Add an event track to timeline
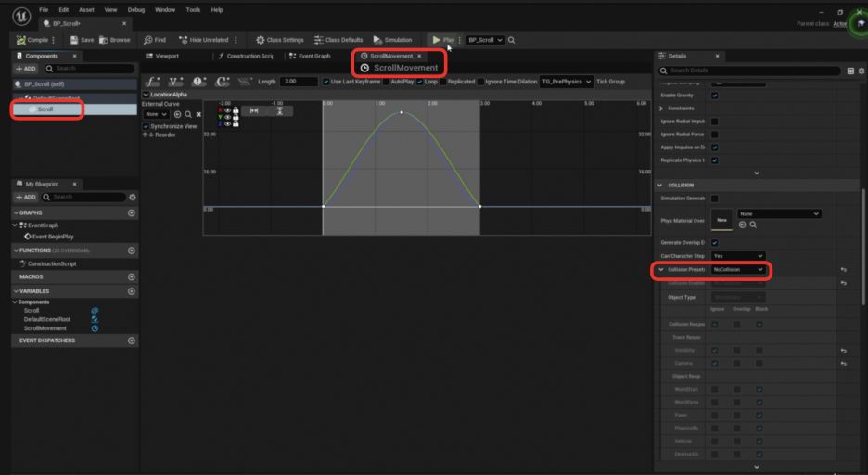 [x=198, y=82]
